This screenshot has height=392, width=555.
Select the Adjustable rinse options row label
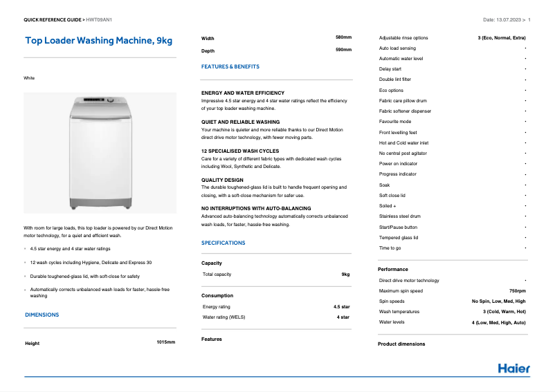point(403,37)
